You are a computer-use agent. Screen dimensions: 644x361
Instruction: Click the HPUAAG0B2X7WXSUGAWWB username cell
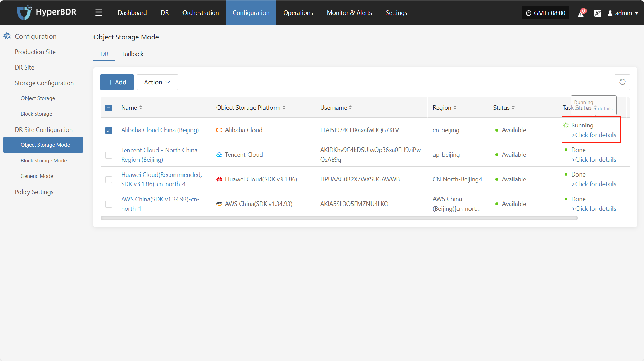[x=360, y=179]
